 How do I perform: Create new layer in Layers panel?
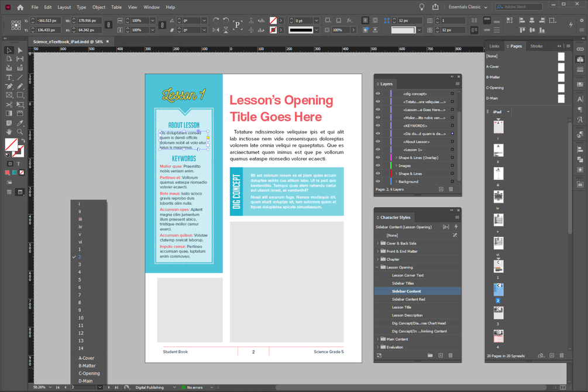click(441, 190)
